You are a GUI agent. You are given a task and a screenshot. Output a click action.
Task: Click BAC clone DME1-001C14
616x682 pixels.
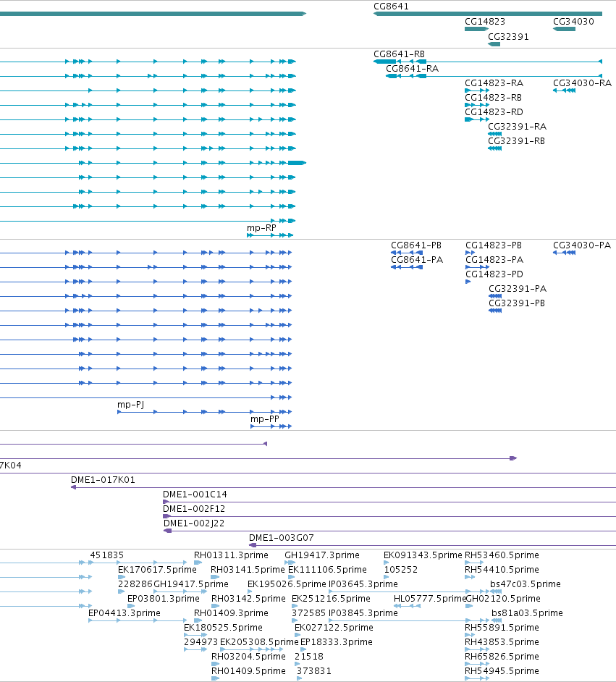pos(195,494)
